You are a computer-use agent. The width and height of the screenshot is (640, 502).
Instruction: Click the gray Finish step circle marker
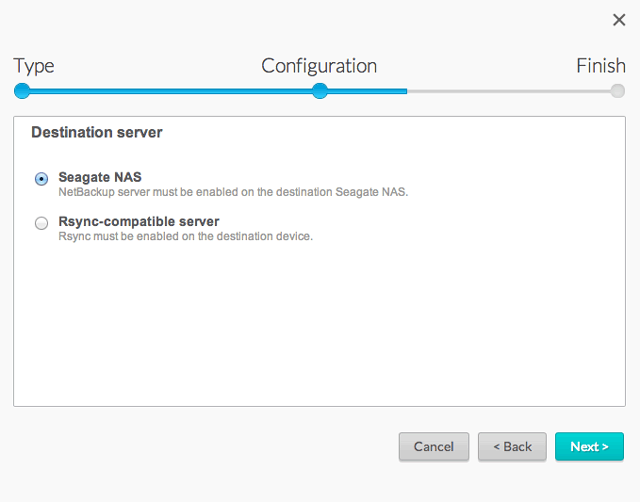(618, 91)
